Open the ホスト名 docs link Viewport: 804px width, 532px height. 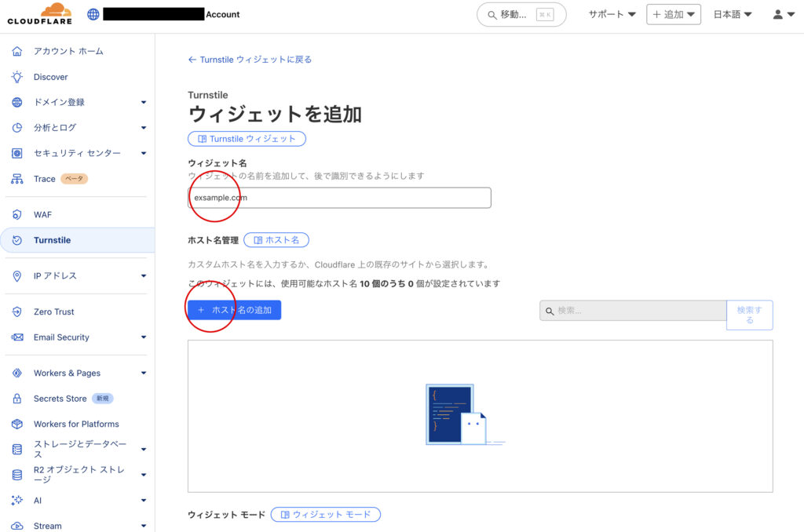tap(276, 240)
